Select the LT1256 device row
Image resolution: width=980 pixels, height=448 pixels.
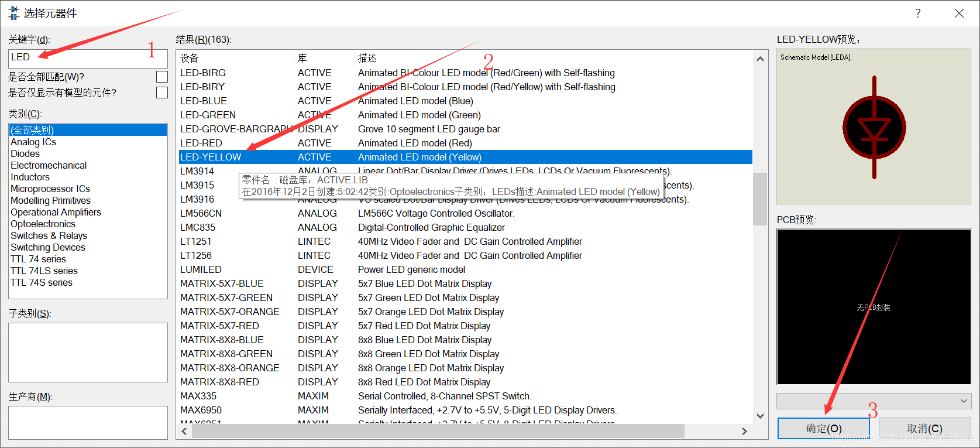(x=465, y=255)
